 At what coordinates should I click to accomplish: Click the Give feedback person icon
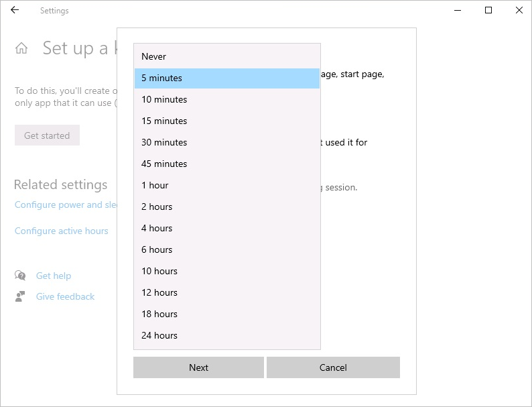point(20,296)
